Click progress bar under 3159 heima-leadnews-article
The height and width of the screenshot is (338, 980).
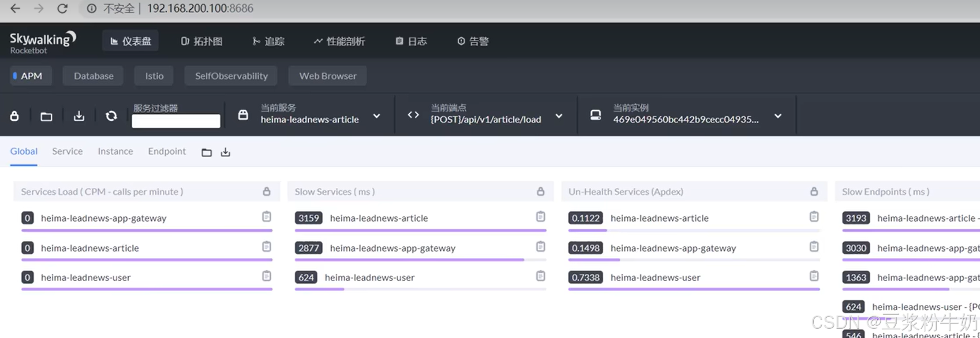click(x=421, y=230)
